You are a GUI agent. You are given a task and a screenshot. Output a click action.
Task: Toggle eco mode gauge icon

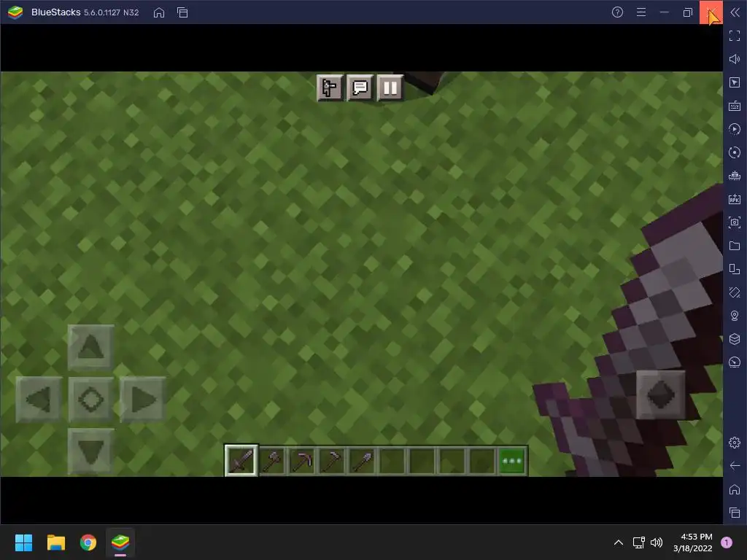point(735,362)
